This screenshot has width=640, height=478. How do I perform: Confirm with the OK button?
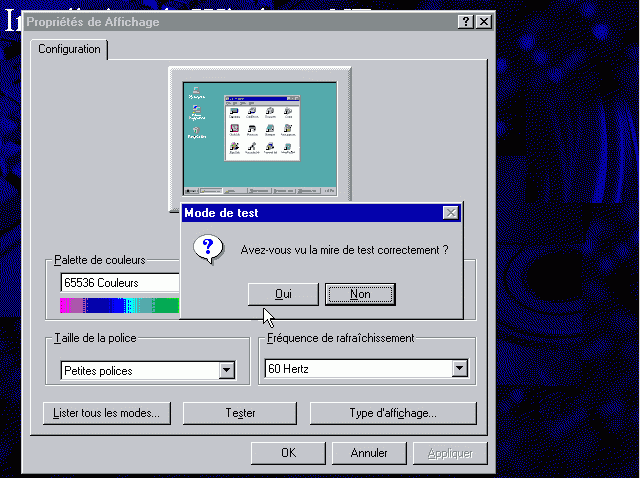288,453
